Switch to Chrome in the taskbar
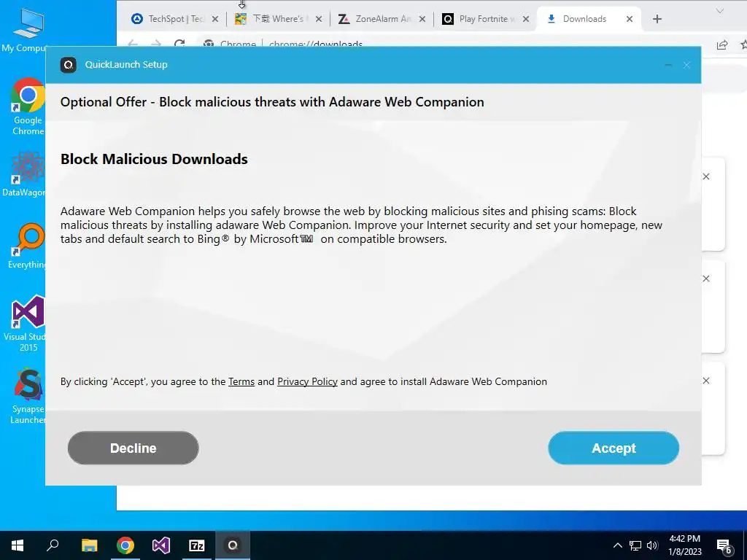Screen dimensions: 747x560 point(125,545)
